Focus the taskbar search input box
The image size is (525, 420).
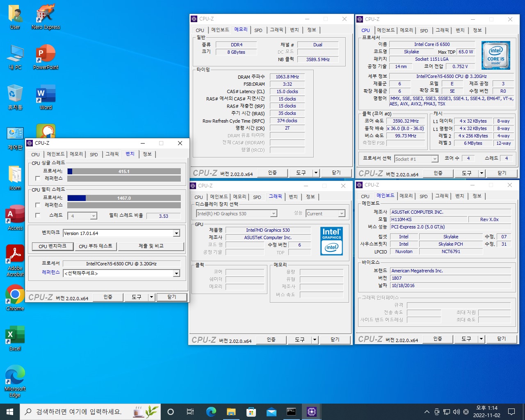[x=90, y=412]
